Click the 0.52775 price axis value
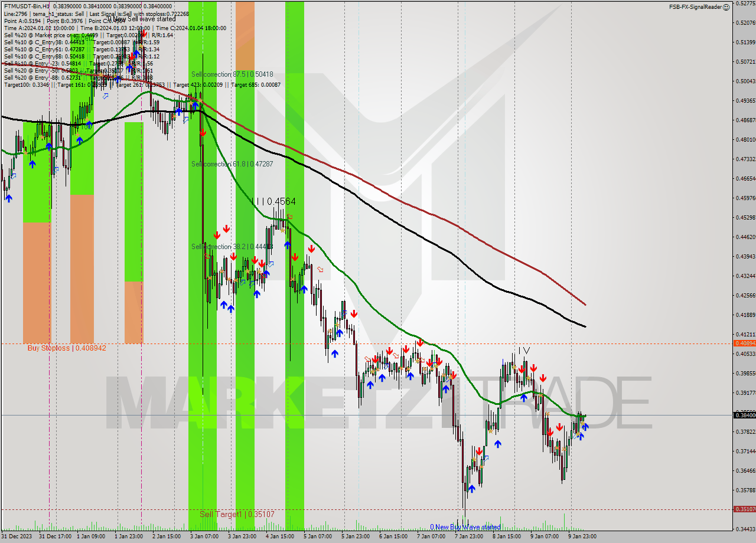This screenshot has width=756, height=543. click(x=746, y=4)
